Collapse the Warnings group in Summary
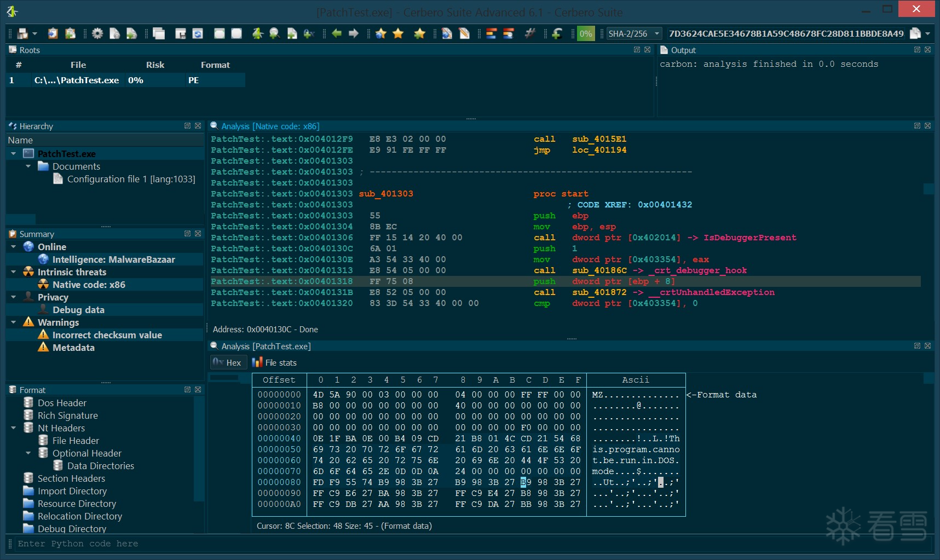Viewport: 940px width, 560px height. (x=14, y=322)
